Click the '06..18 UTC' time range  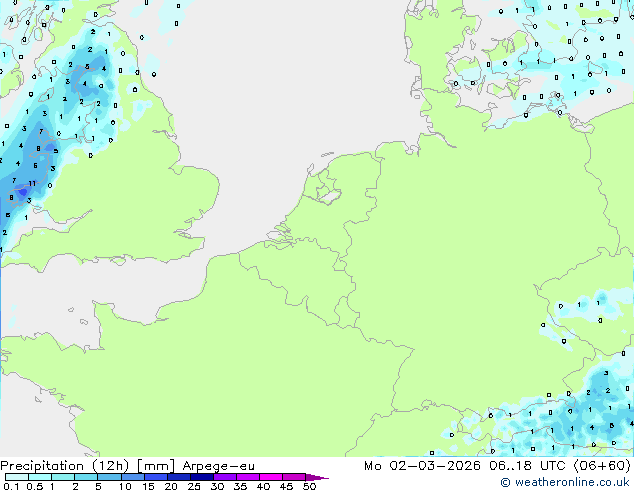[x=526, y=466]
